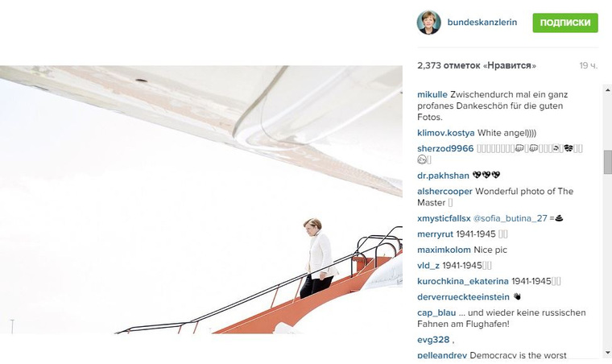Viewport: 612px width, 364px height.
Task: Click the airplane stairs photo
Action: coord(201,200)
